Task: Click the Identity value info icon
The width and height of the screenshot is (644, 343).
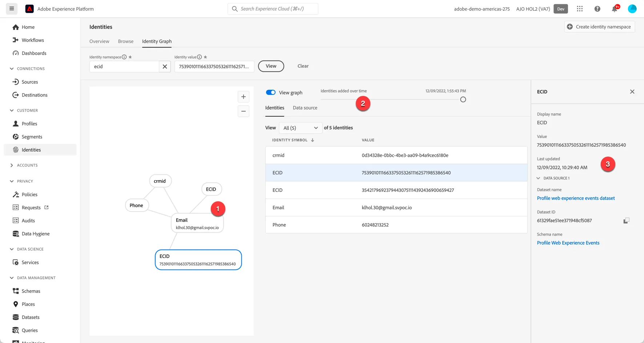Action: click(199, 57)
